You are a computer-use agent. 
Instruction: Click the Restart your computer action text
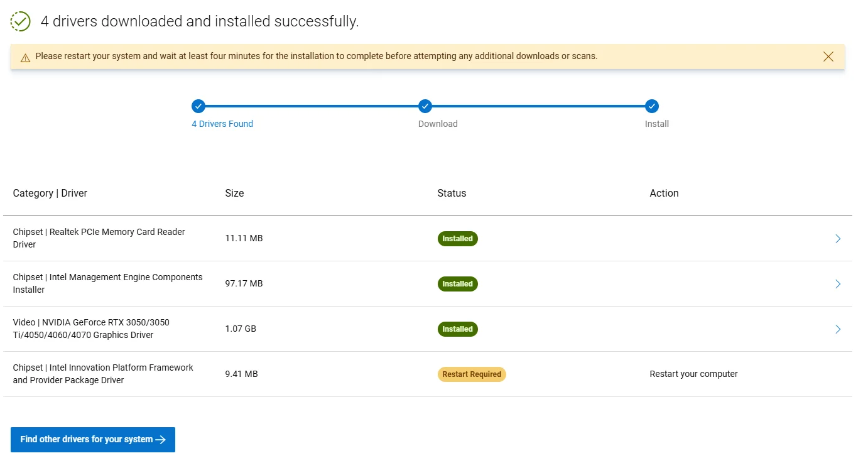693,374
